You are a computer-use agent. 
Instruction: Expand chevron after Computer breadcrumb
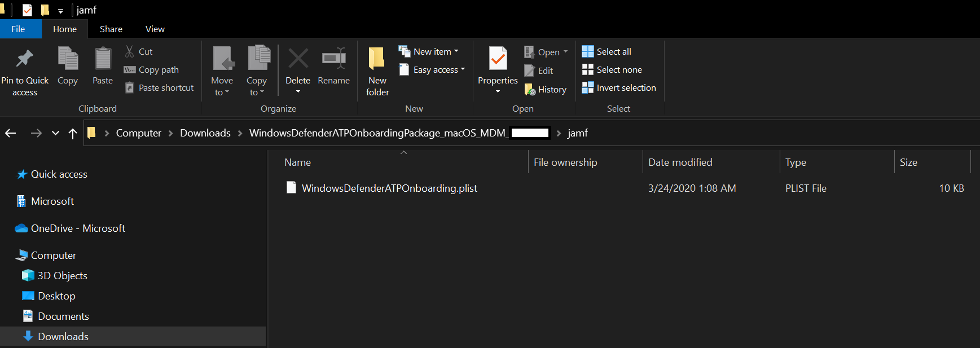pyautogui.click(x=171, y=133)
